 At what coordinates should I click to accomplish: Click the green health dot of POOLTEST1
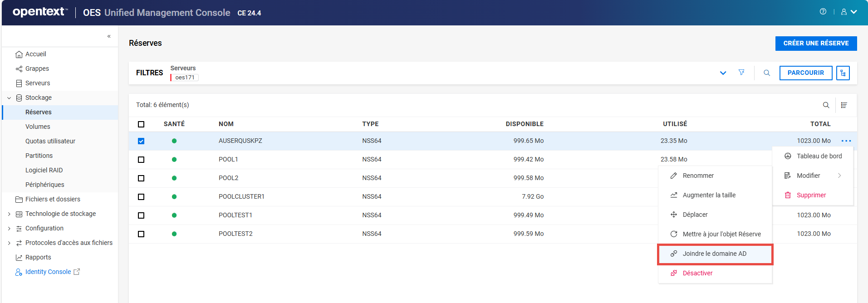pos(174,215)
